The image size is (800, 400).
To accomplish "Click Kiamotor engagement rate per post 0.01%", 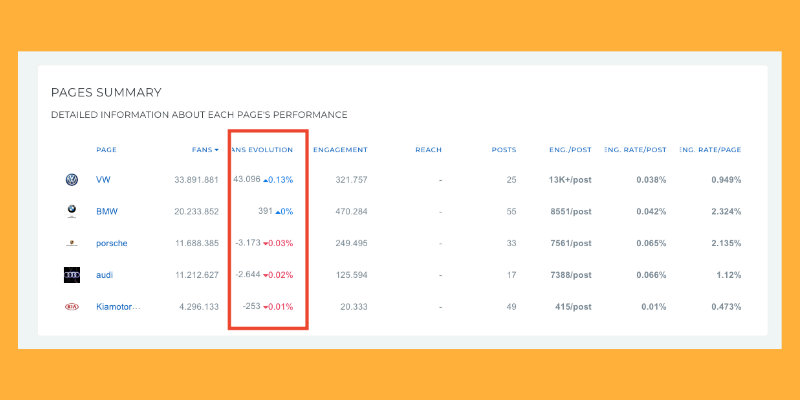I will [655, 307].
